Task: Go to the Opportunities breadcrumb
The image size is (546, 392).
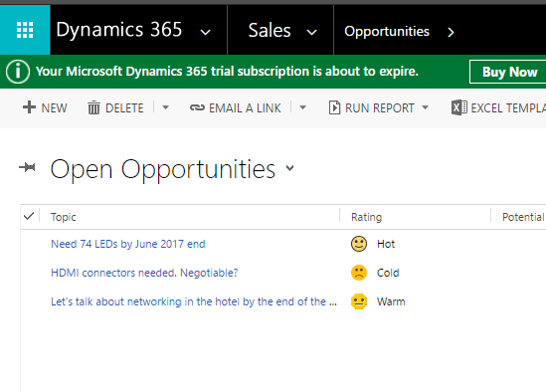Action: (387, 32)
